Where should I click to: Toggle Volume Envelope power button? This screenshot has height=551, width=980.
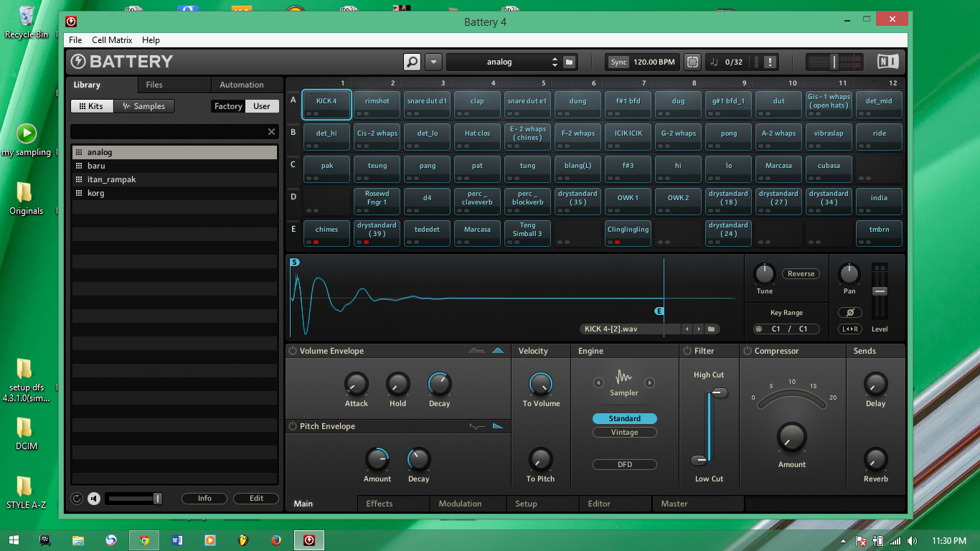(293, 351)
